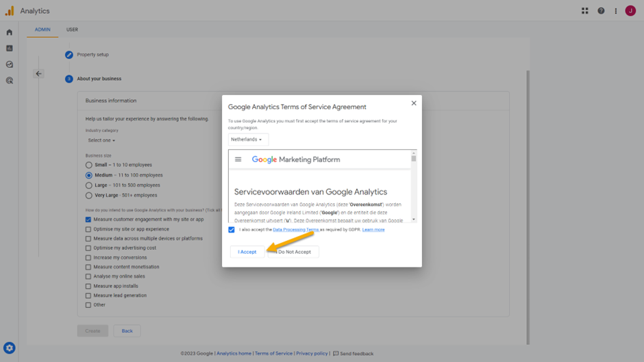Click the back arrow beside setup steps
Image resolution: width=644 pixels, height=362 pixels.
[38, 74]
